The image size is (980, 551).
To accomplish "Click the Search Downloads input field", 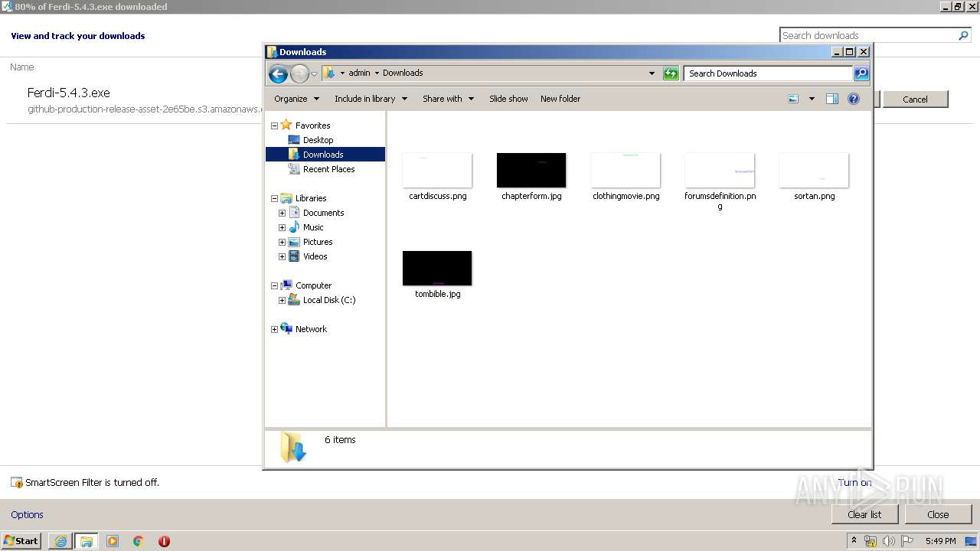I will 768,73.
